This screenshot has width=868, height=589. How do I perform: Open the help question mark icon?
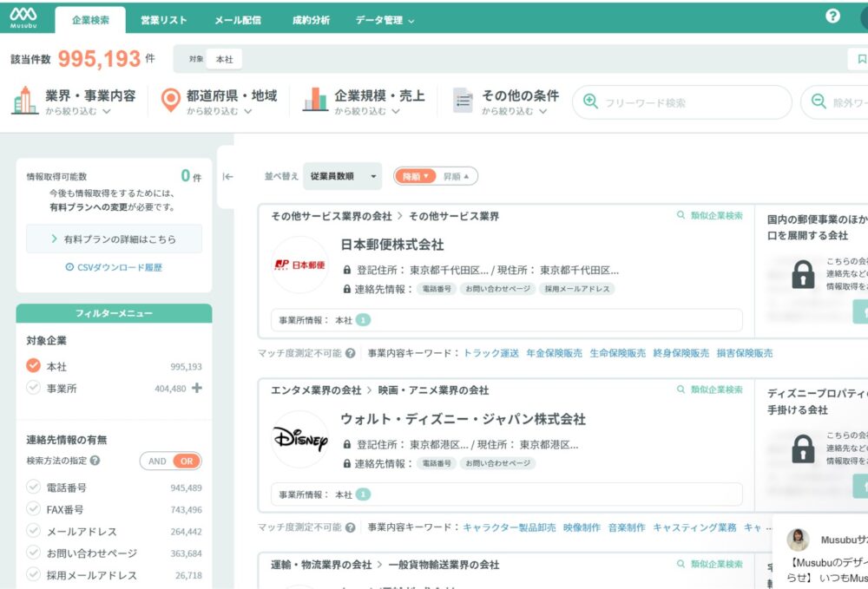pos(832,16)
